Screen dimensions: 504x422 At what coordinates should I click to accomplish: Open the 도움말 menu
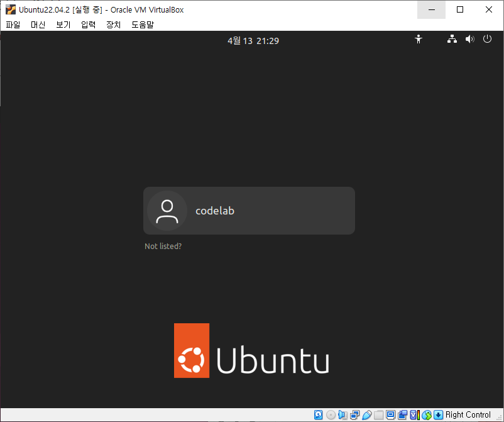coord(143,25)
